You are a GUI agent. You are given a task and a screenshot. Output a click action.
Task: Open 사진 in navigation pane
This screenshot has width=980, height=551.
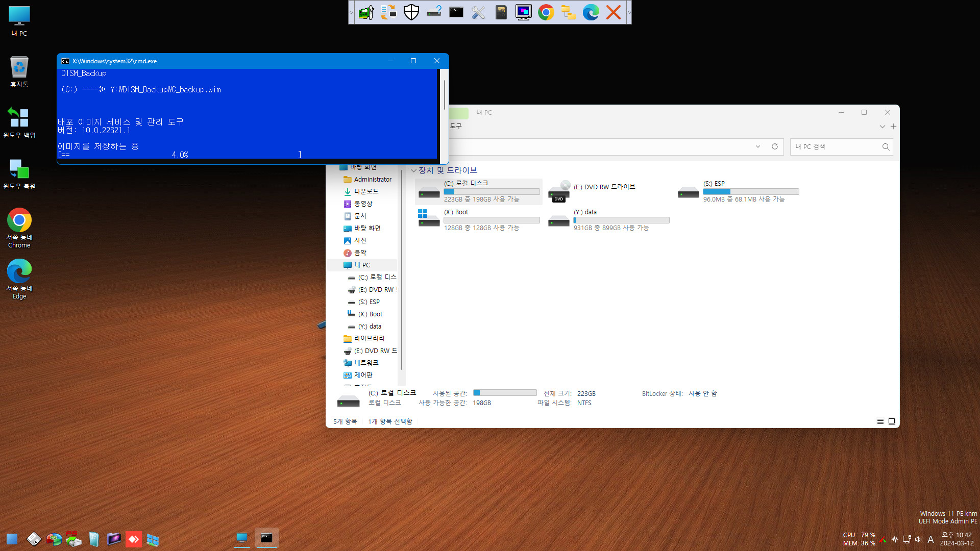(355, 240)
